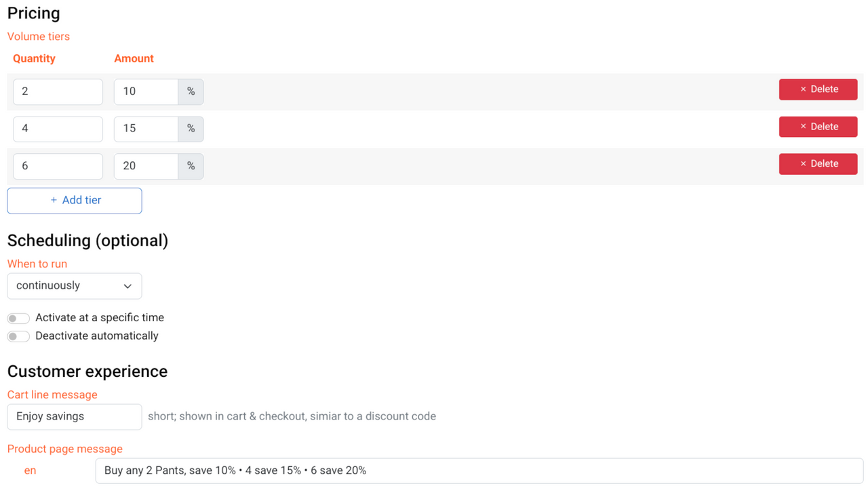
Task: Click the chevron on the When to run selector
Action: (x=128, y=286)
